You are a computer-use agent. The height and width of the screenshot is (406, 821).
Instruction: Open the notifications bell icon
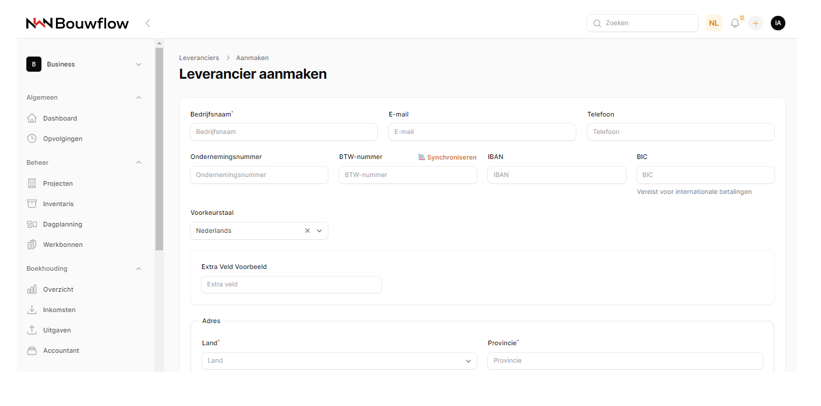click(735, 23)
